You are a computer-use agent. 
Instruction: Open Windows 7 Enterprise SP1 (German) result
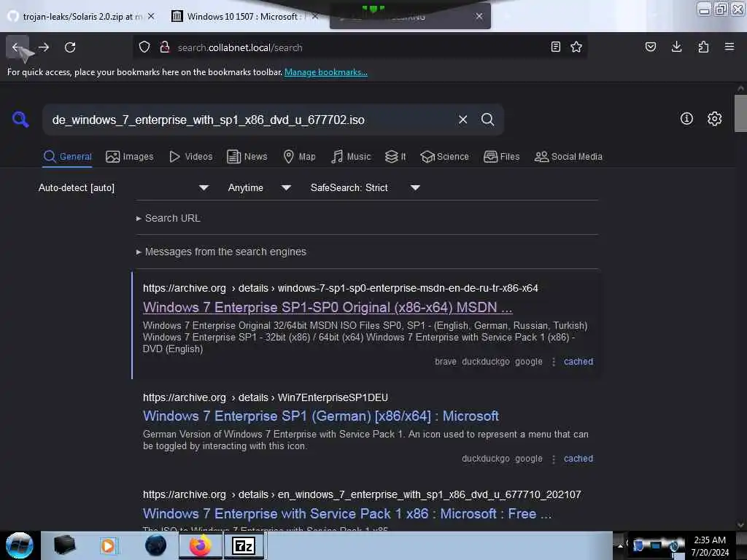(x=321, y=416)
